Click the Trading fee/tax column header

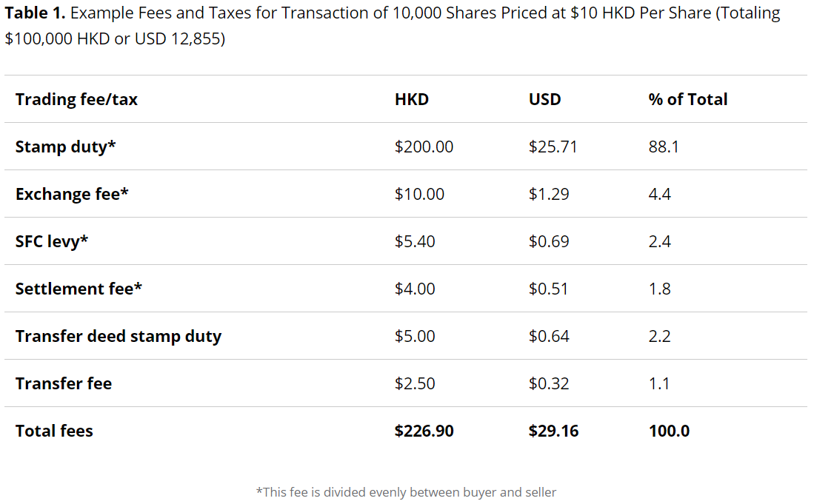76,99
